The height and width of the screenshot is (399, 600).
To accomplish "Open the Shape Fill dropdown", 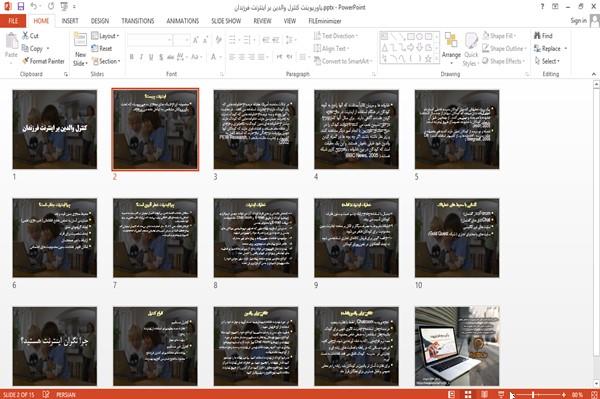I will tap(499, 36).
